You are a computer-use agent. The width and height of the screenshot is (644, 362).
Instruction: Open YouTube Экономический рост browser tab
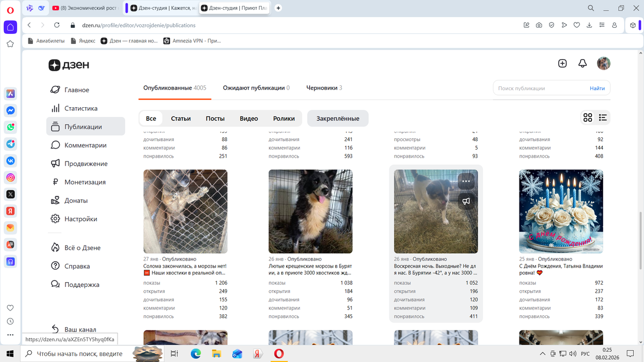(x=85, y=8)
